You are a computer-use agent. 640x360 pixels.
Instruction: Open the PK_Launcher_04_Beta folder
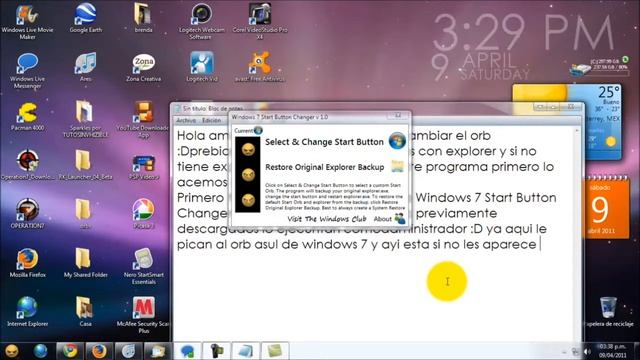[85, 165]
